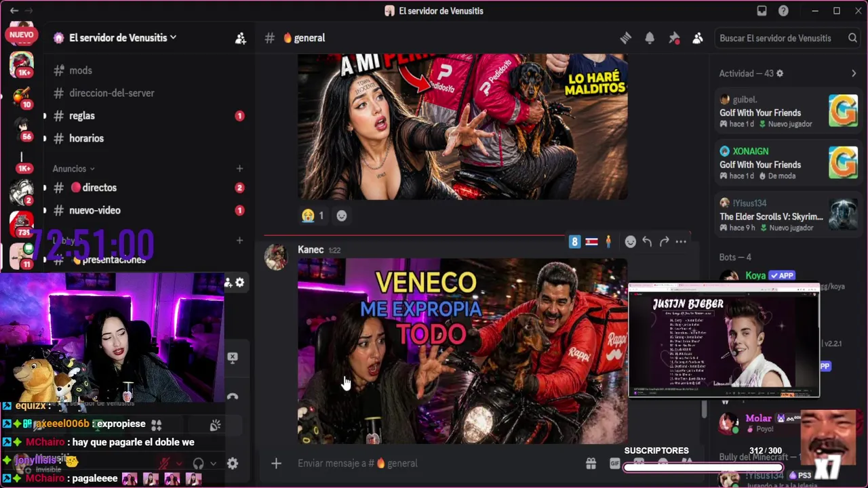
Task: Create channel in Lobby with plus icon
Action: click(239, 241)
